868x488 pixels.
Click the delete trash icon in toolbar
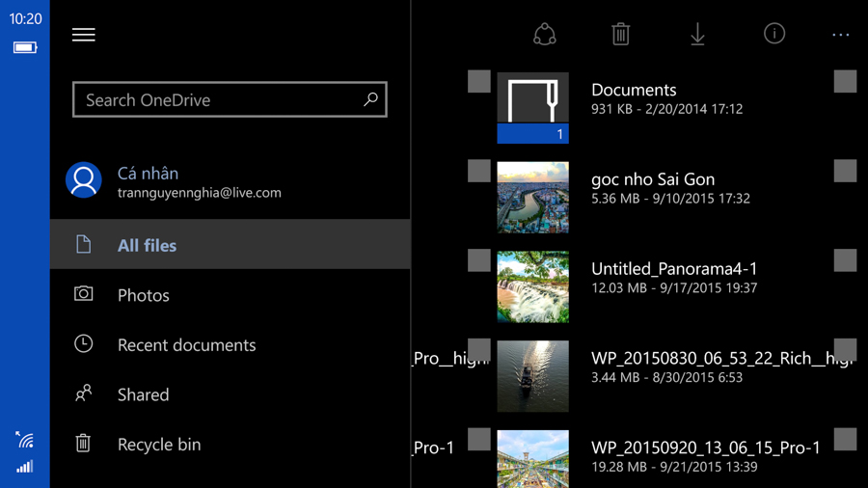(x=621, y=35)
